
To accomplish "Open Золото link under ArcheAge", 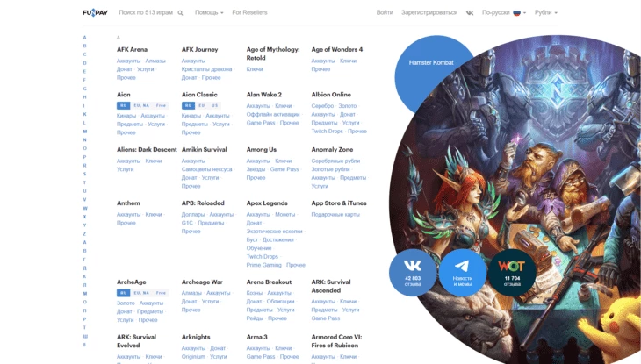I will 126,303.
